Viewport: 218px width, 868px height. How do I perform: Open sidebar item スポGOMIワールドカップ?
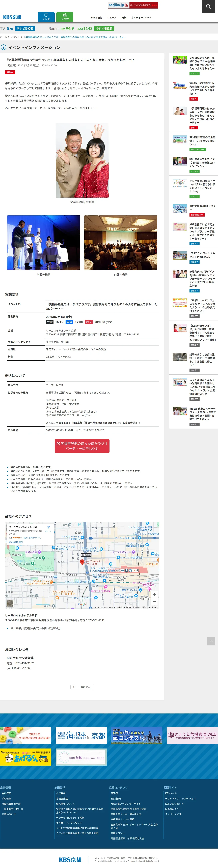pos(193,257)
